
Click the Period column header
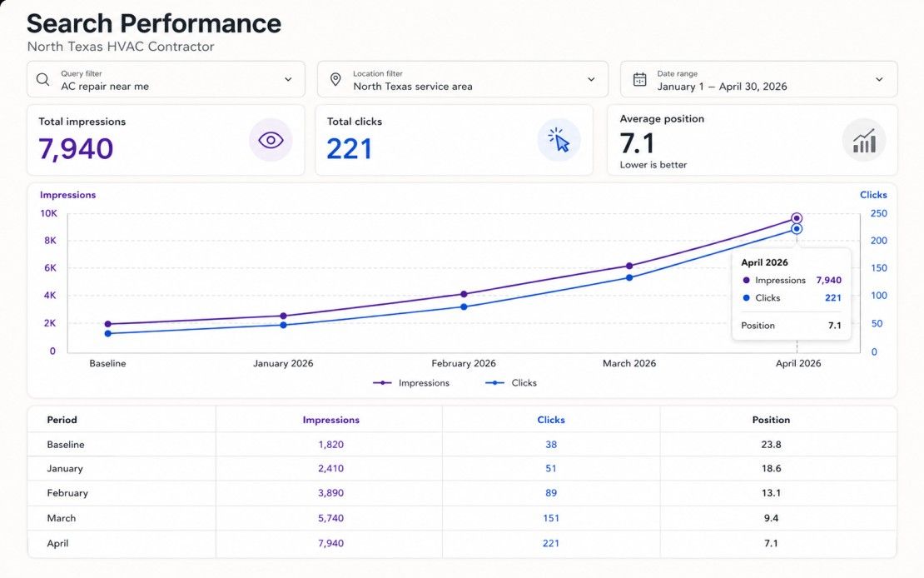pos(62,420)
